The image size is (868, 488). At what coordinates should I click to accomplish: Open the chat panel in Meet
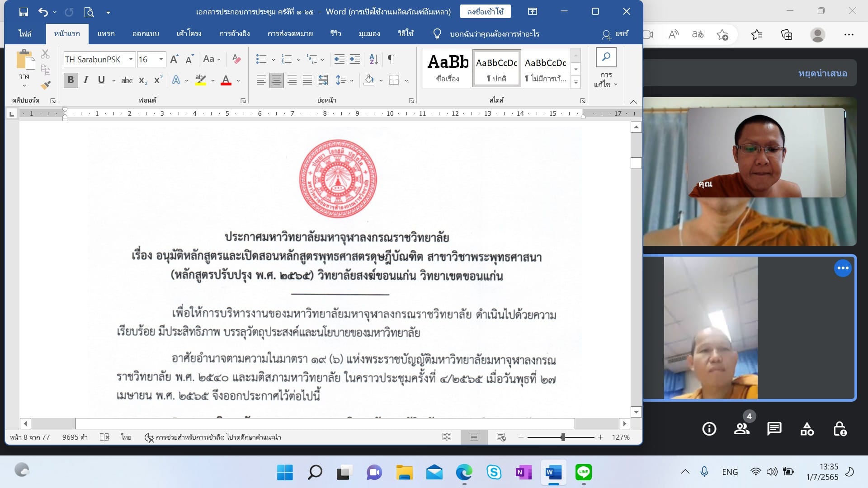(774, 429)
